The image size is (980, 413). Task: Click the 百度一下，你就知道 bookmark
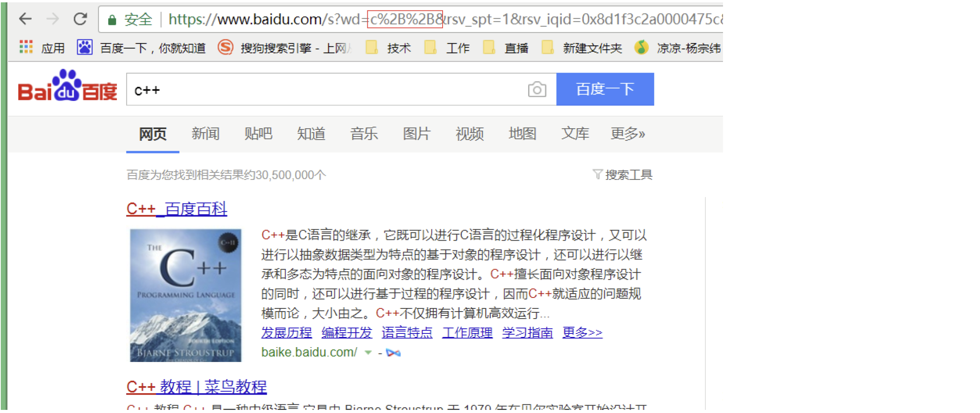tap(153, 48)
